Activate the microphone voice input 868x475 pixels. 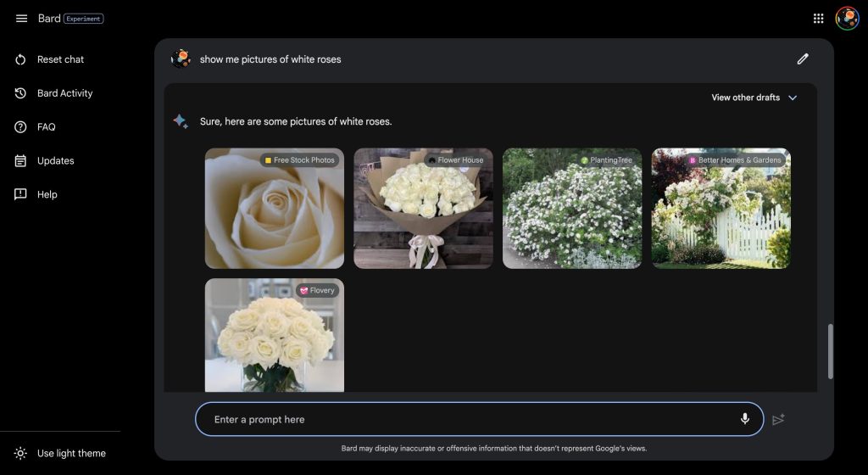pos(745,419)
